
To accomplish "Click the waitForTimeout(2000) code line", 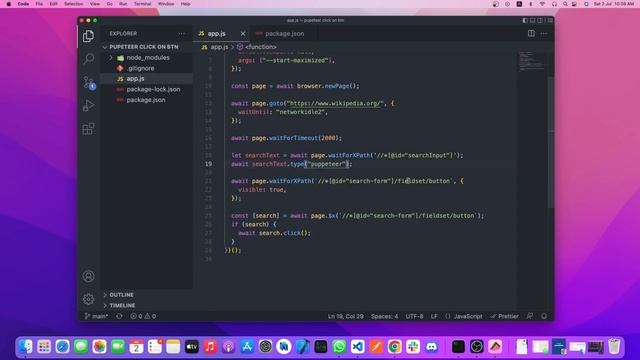I will coord(287,138).
